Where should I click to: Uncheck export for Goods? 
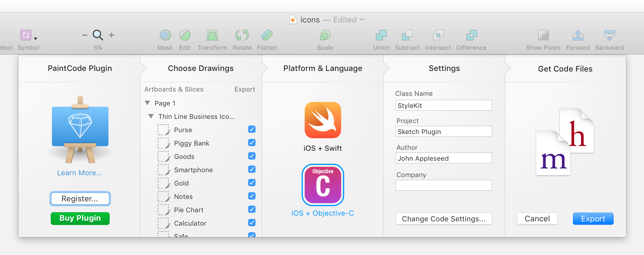252,156
